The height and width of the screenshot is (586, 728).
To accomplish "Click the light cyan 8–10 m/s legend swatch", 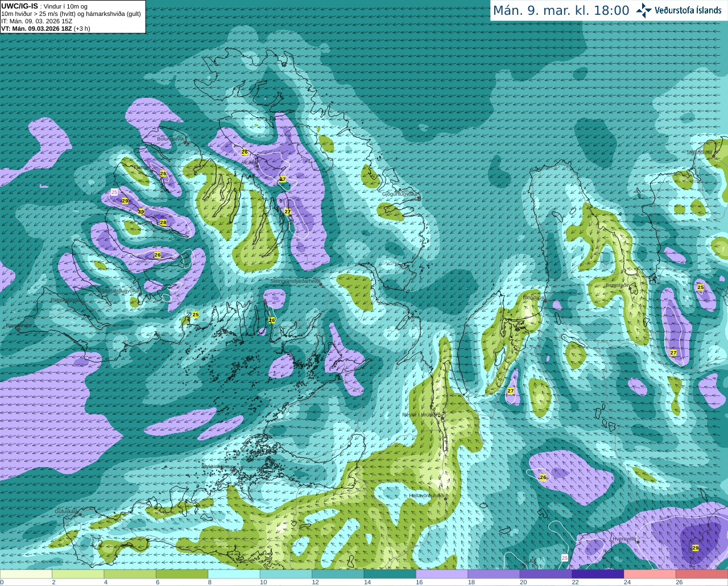I will [x=234, y=574].
